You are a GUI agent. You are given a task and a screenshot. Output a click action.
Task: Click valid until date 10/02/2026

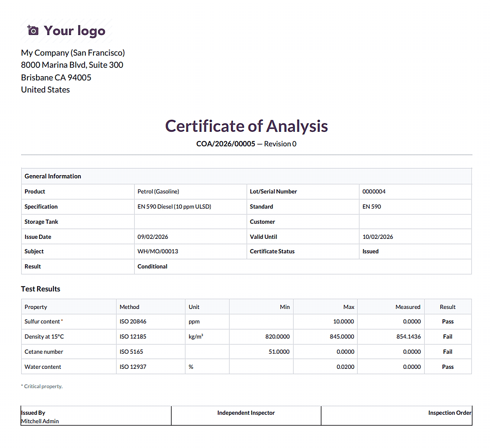click(x=378, y=237)
